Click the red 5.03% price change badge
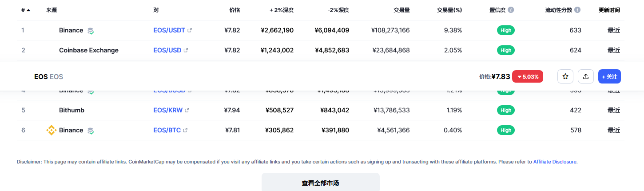Viewport: 644px width, 191px height. pyautogui.click(x=527, y=76)
